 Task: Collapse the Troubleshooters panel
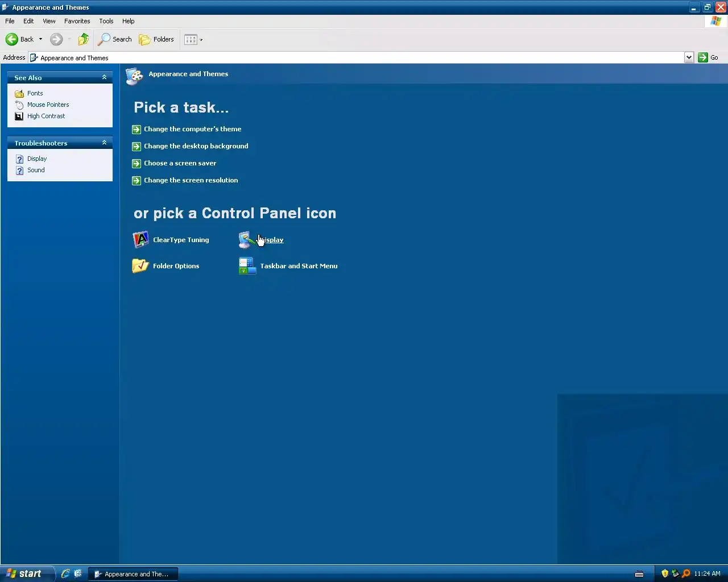(104, 143)
